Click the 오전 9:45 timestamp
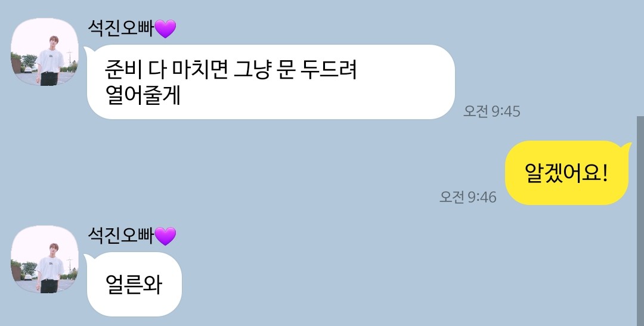 coord(491,111)
